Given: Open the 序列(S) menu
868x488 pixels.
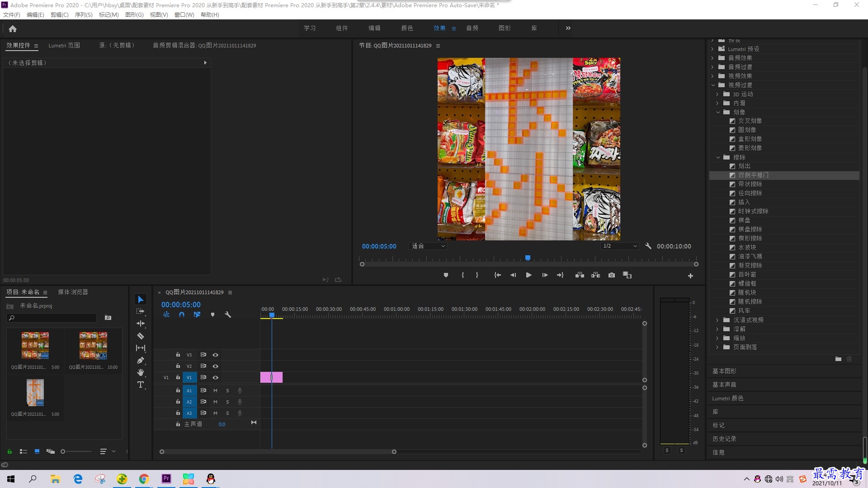Looking at the screenshot, I should 84,15.
